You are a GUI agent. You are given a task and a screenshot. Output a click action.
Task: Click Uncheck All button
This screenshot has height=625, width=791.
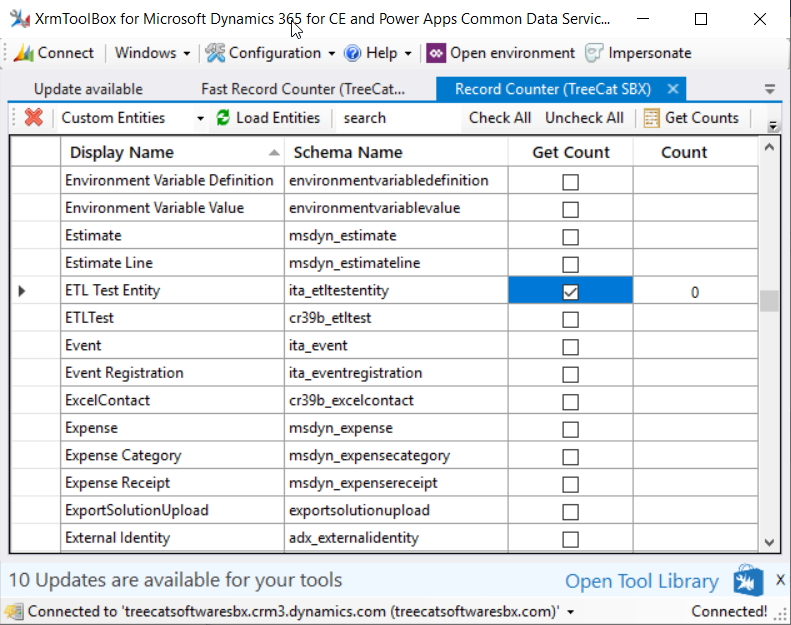584,118
